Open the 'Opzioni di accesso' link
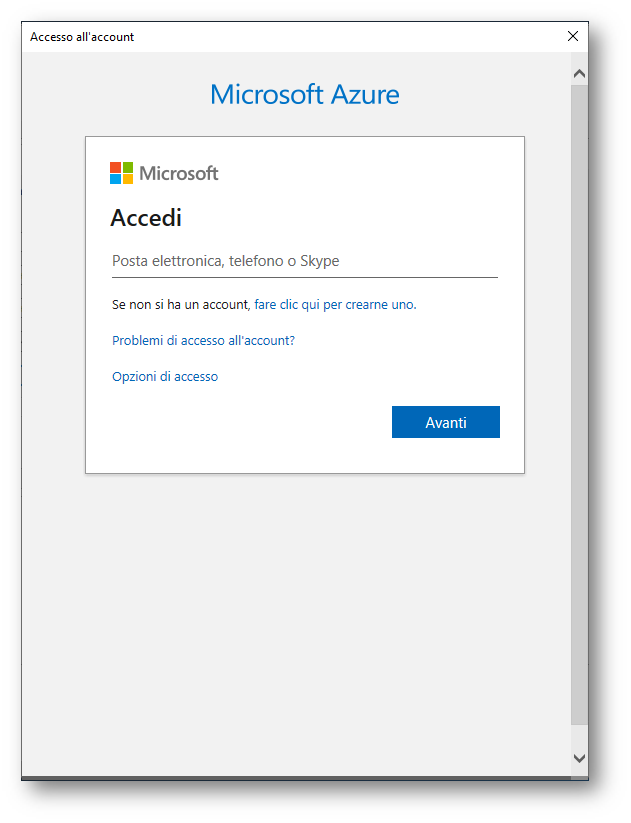The width and height of the screenshot is (631, 823). (x=165, y=377)
